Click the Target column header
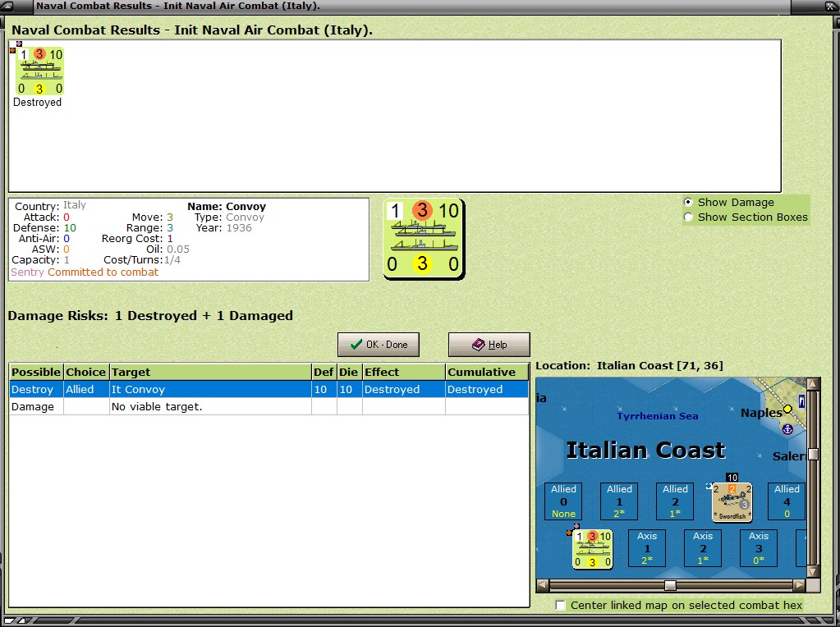This screenshot has height=627, width=840. (x=210, y=372)
